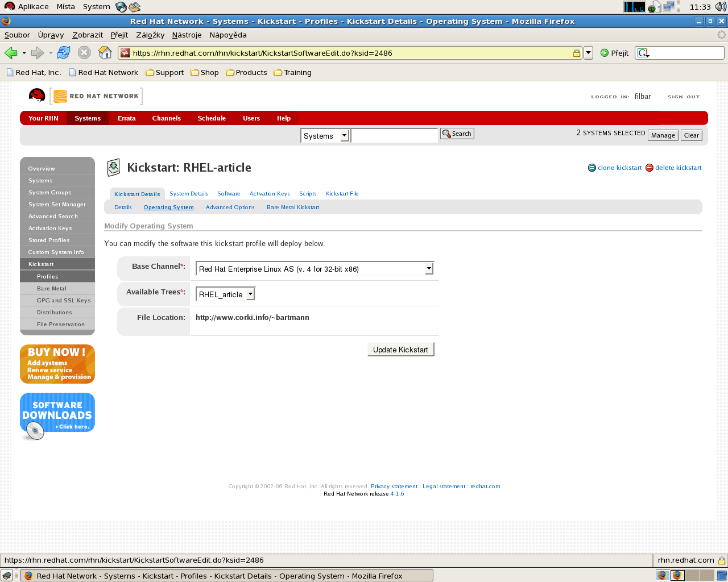
Task: Open the Training bookmark folder
Action: click(292, 72)
